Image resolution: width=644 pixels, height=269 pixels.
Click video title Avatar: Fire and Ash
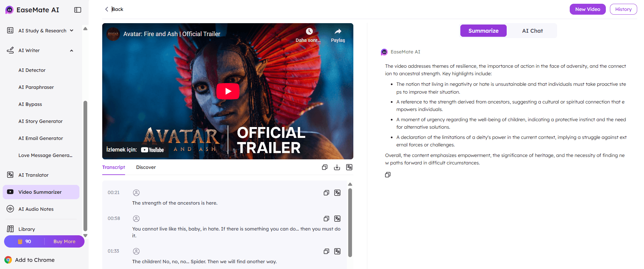coord(172,34)
